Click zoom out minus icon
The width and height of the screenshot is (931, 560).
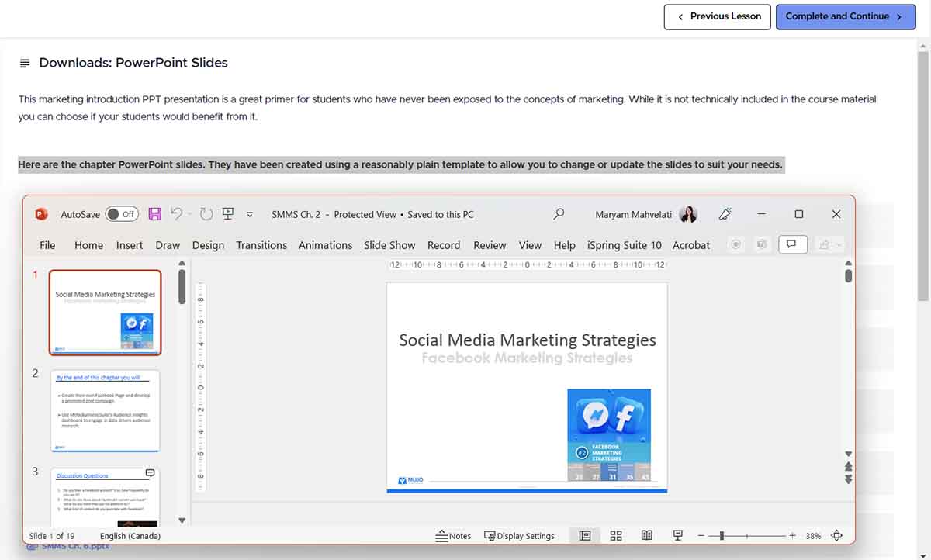701,535
